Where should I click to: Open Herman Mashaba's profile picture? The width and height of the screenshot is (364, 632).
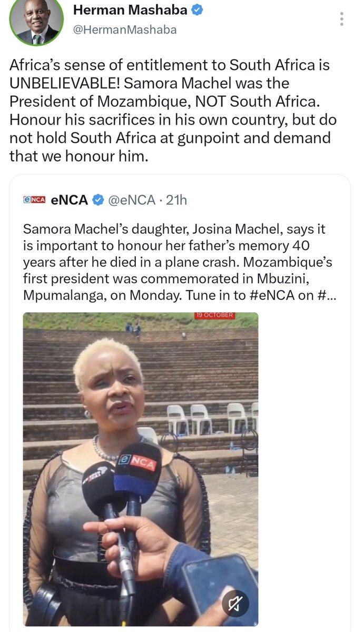click(37, 22)
